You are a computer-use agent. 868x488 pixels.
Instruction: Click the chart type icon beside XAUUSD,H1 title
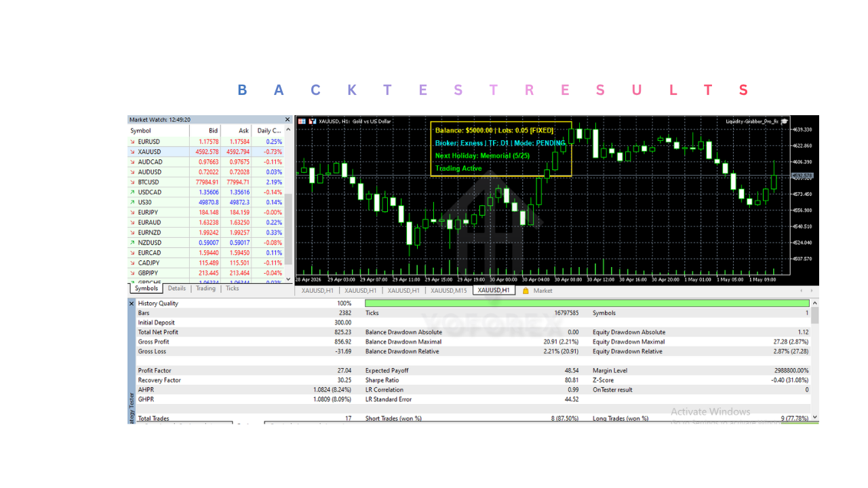[313, 121]
